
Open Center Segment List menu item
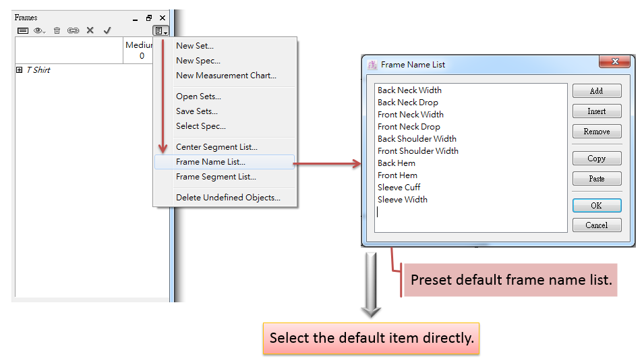(216, 147)
